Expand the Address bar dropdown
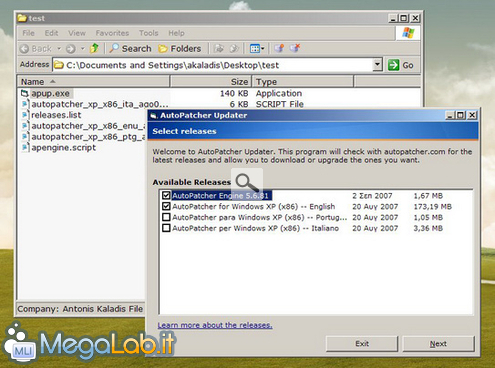Viewport: 495px width, 368px height. tap(377, 65)
